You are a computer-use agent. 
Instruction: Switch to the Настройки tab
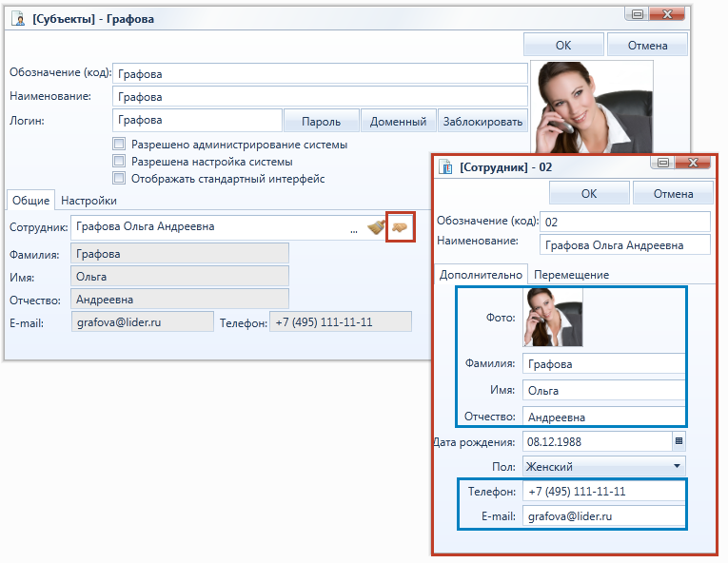click(x=89, y=201)
